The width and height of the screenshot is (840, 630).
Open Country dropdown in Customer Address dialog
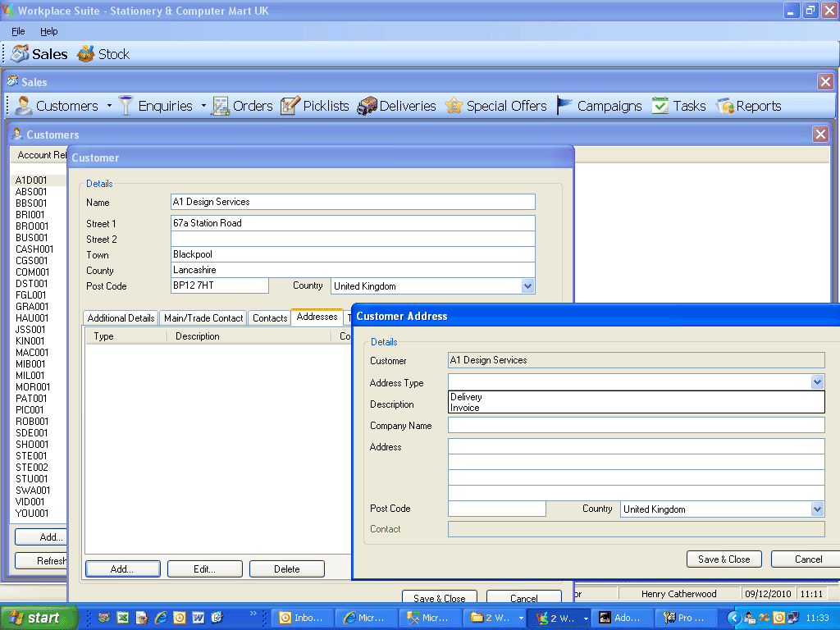pos(817,509)
